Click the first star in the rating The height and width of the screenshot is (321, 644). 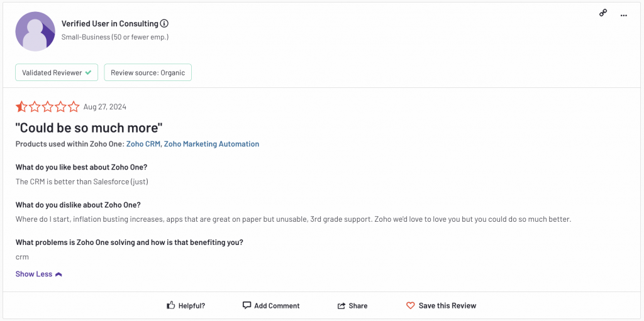point(21,107)
